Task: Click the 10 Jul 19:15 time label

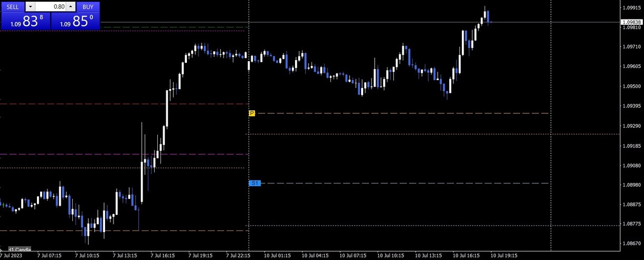Action: pyautogui.click(x=505, y=256)
